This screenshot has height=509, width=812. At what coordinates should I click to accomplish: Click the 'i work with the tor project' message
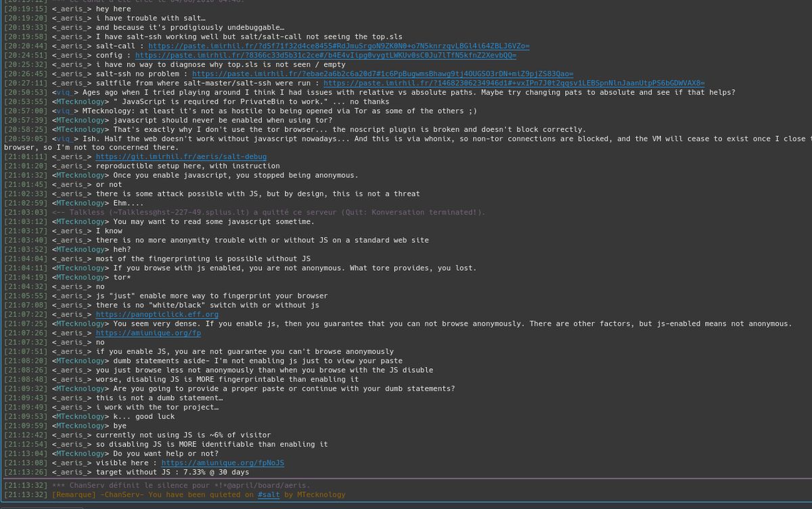(x=157, y=407)
